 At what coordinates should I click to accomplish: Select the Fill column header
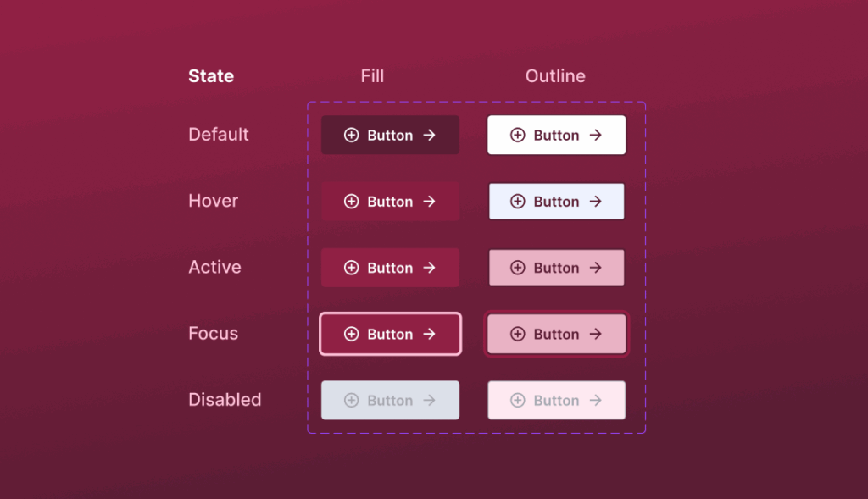372,75
